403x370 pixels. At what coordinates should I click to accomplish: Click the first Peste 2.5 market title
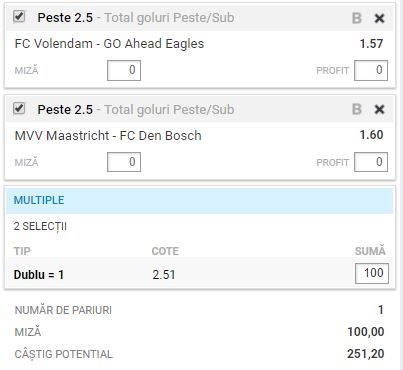(x=65, y=18)
